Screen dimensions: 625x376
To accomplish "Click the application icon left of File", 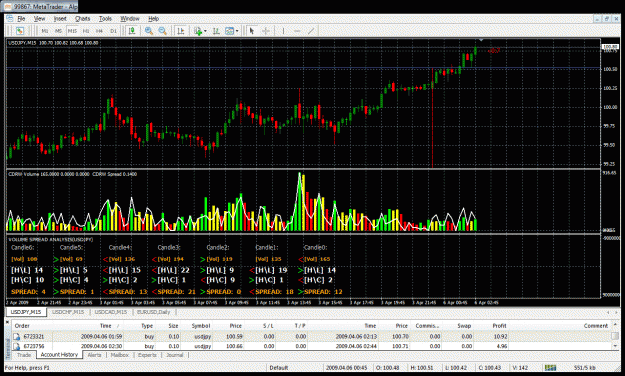I will (9, 18).
